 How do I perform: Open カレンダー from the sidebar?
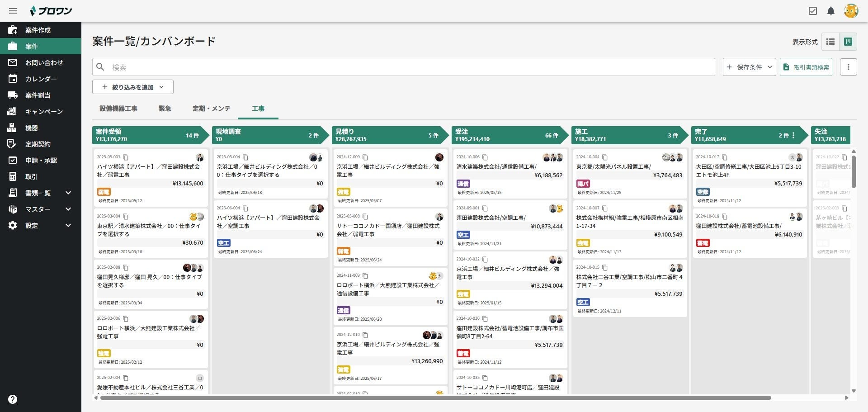41,79
